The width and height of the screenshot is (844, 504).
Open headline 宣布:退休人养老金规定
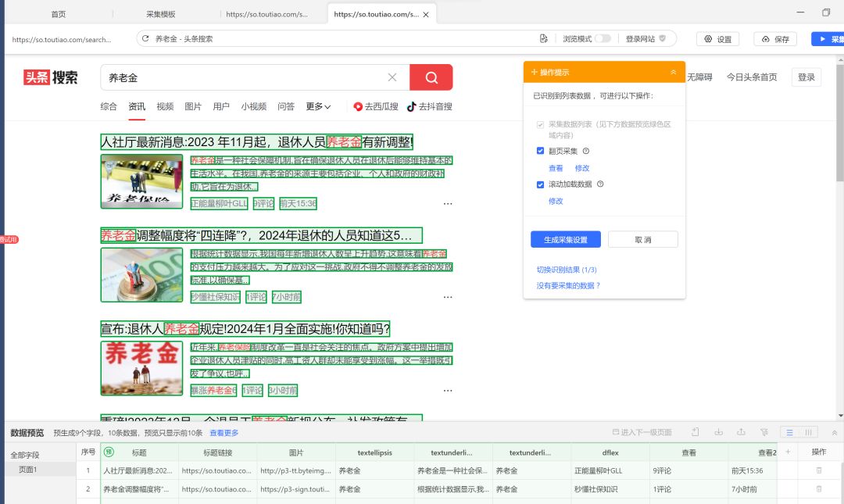pyautogui.click(x=245, y=329)
